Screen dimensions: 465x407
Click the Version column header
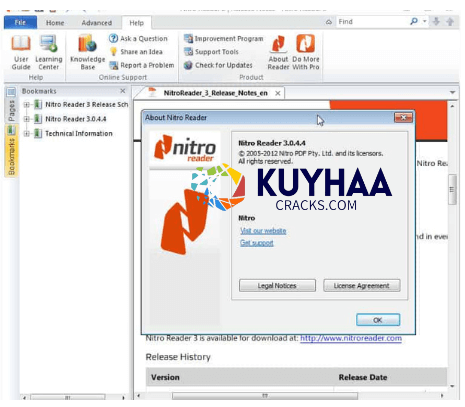[165, 377]
